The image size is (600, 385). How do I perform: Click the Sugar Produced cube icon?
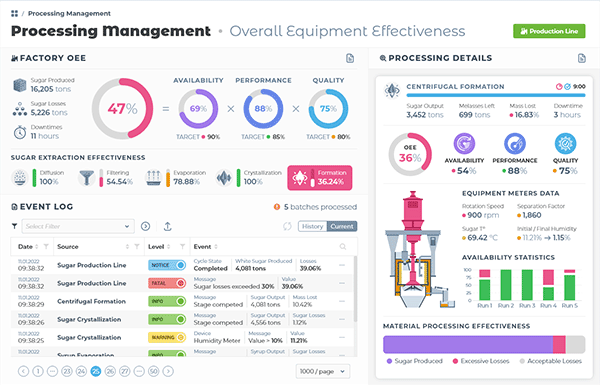pyautogui.click(x=20, y=85)
